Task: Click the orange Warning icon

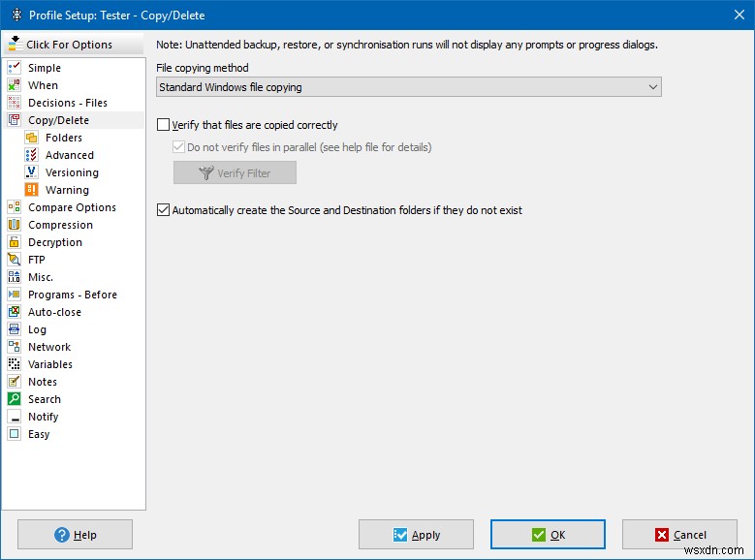Action: [x=32, y=190]
